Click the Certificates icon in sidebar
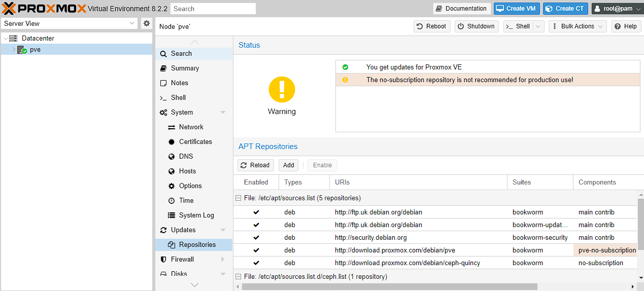 172,142
